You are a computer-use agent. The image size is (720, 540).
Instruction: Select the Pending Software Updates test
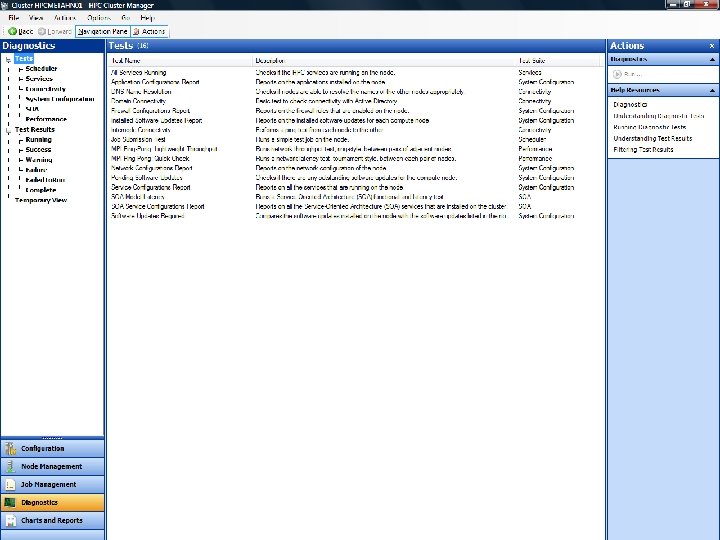[355, 178]
